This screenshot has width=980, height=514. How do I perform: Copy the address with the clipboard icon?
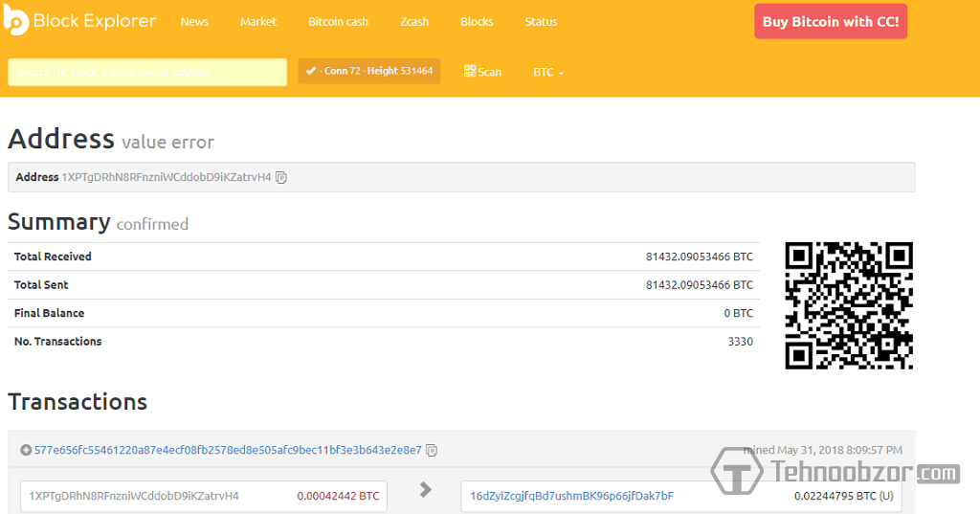click(281, 178)
